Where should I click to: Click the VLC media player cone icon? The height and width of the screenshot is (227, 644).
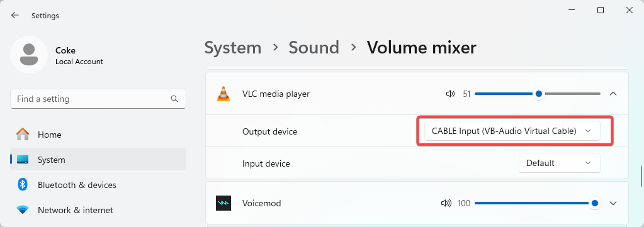tap(223, 94)
